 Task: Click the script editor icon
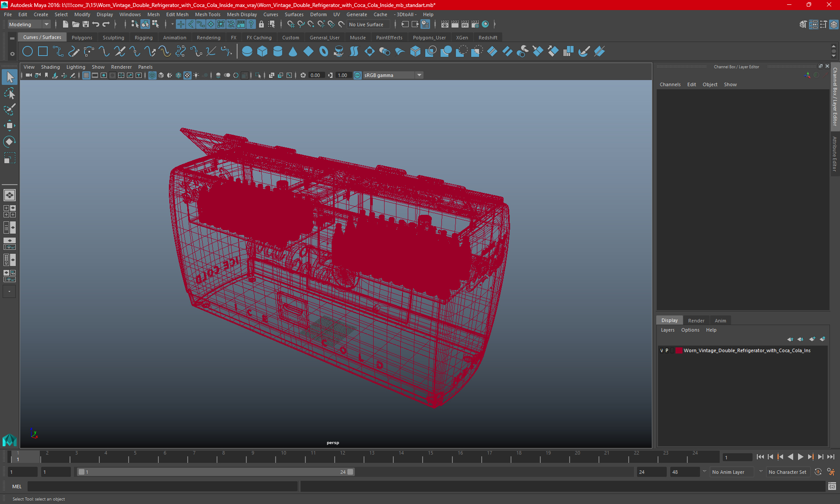[832, 486]
